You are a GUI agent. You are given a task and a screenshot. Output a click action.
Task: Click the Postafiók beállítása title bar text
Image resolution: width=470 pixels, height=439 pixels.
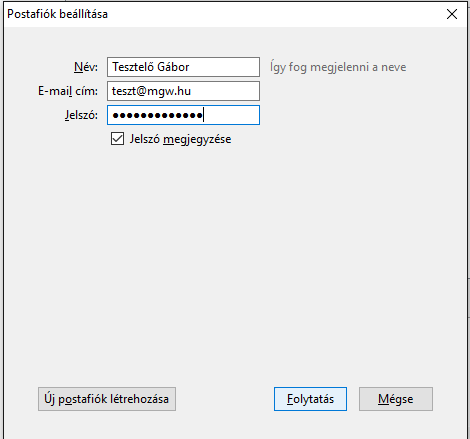(x=57, y=14)
